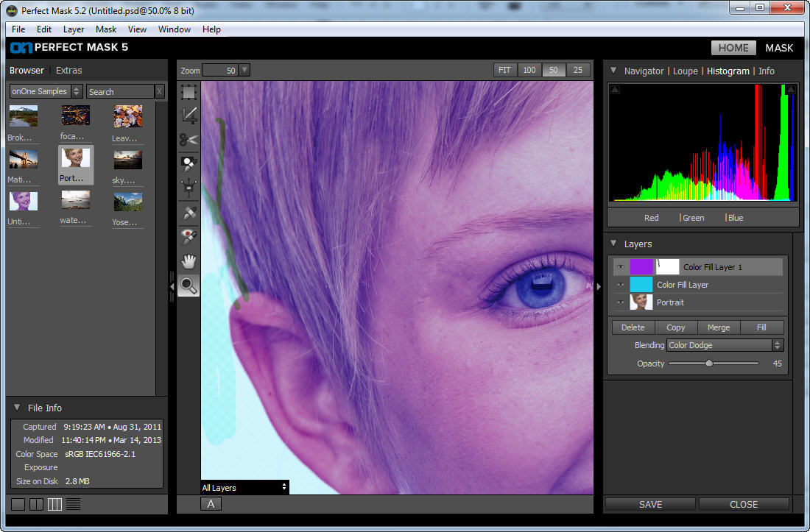Hide Color Fill Layer 1 using eye icon
The width and height of the screenshot is (810, 532).
621,267
